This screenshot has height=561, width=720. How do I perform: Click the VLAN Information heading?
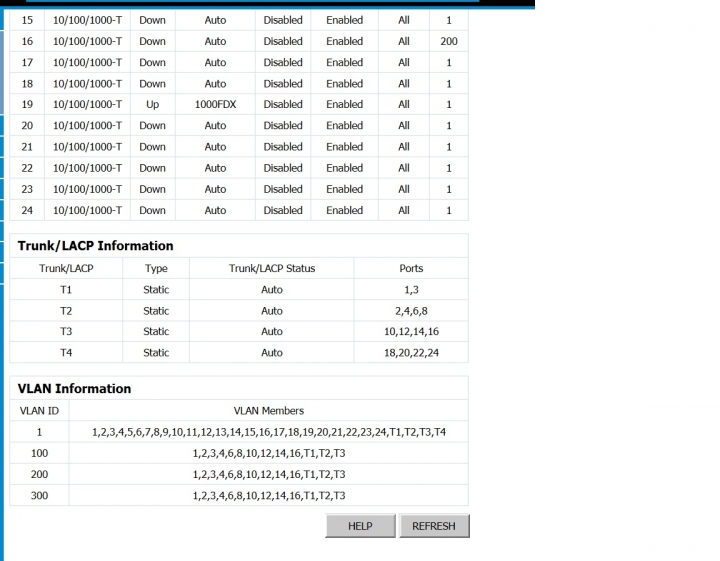[74, 388]
